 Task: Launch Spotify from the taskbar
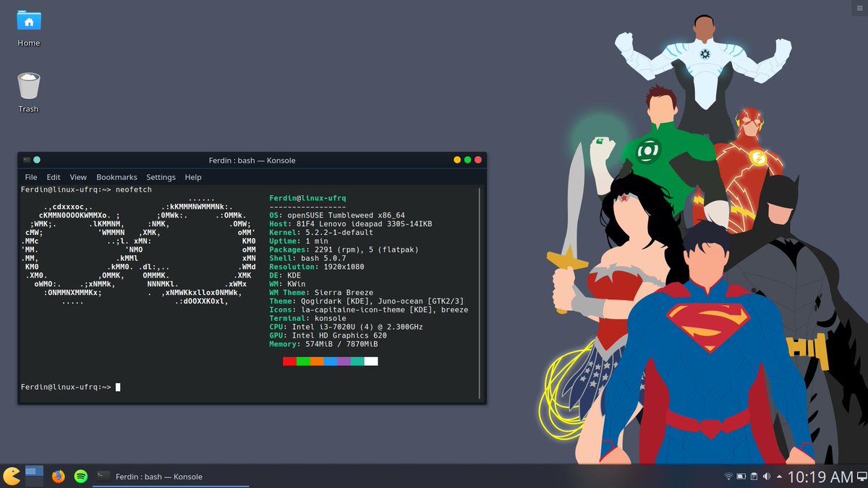(81, 476)
